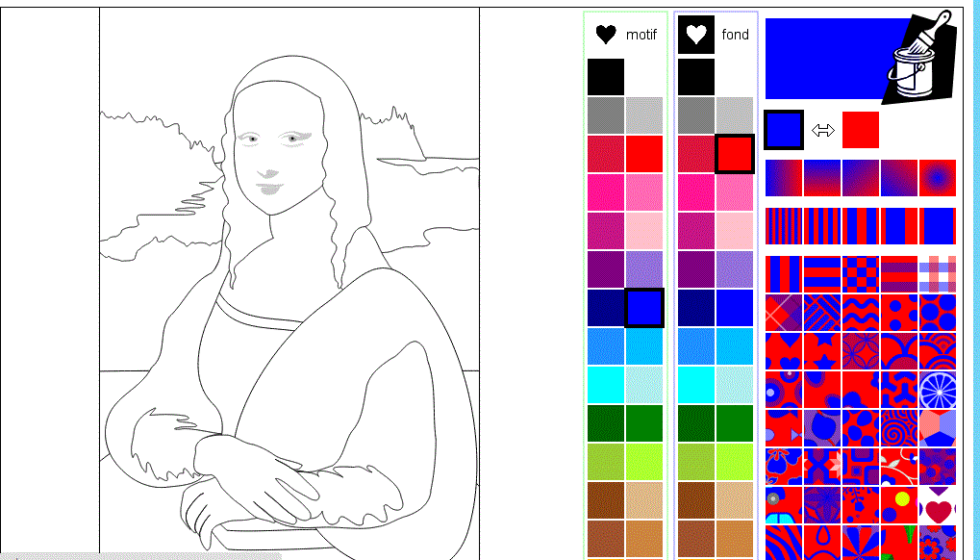The image size is (980, 560).
Task: Click the heart icon beside motif
Action: click(606, 35)
